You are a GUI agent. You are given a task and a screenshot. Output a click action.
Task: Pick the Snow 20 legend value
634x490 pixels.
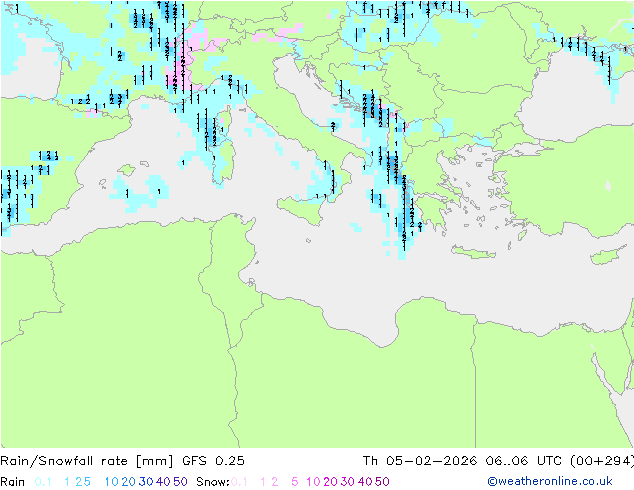point(330,482)
